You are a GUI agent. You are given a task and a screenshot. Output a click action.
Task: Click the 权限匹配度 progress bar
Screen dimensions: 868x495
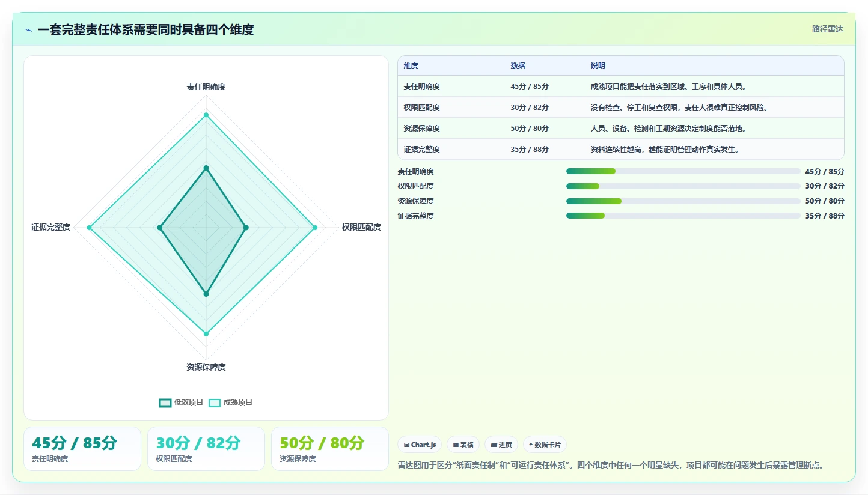pos(683,186)
